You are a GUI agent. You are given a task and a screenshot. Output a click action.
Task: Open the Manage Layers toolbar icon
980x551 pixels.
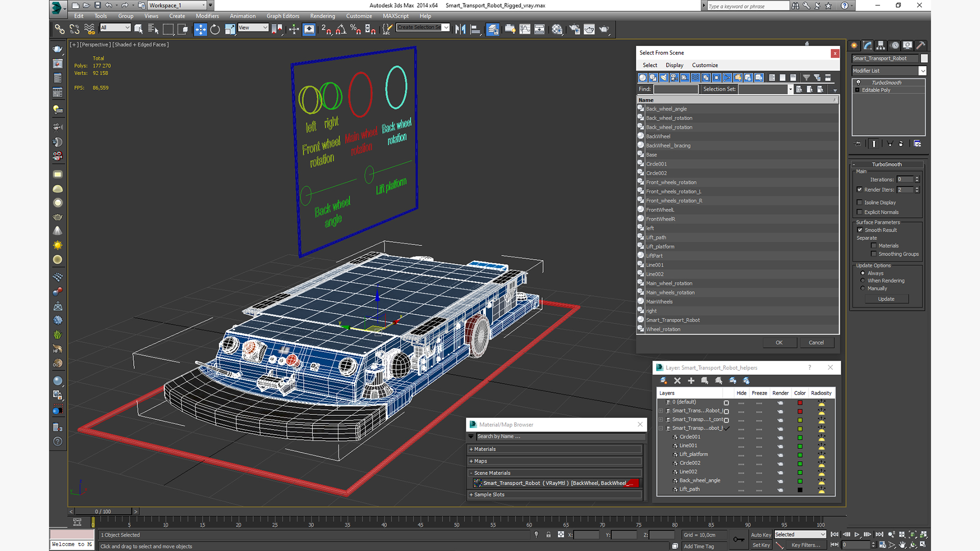(x=493, y=29)
